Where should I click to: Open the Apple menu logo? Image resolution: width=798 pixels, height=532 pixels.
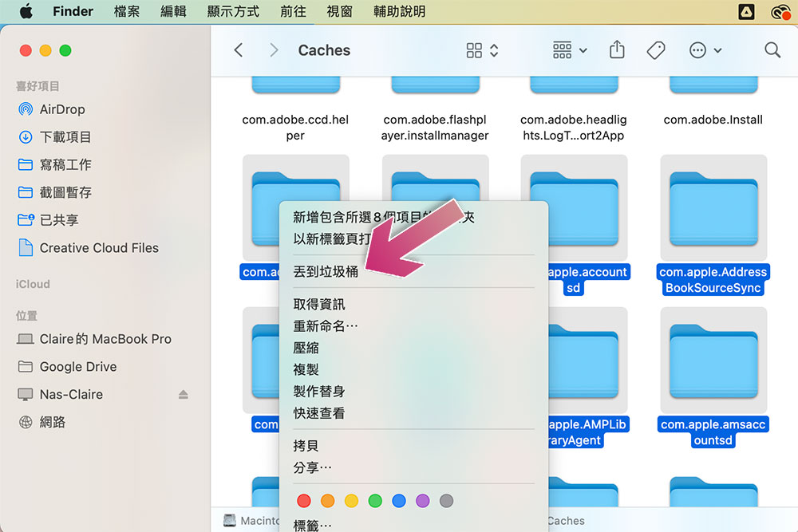tap(26, 11)
